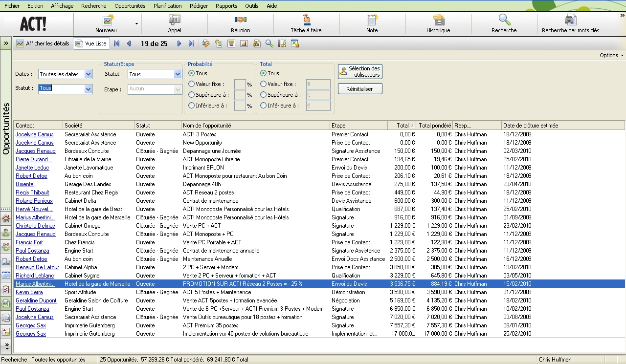The height and width of the screenshot is (364, 626).
Task: Open the Calendar icon in sidebar
Action: [x=6, y=275]
